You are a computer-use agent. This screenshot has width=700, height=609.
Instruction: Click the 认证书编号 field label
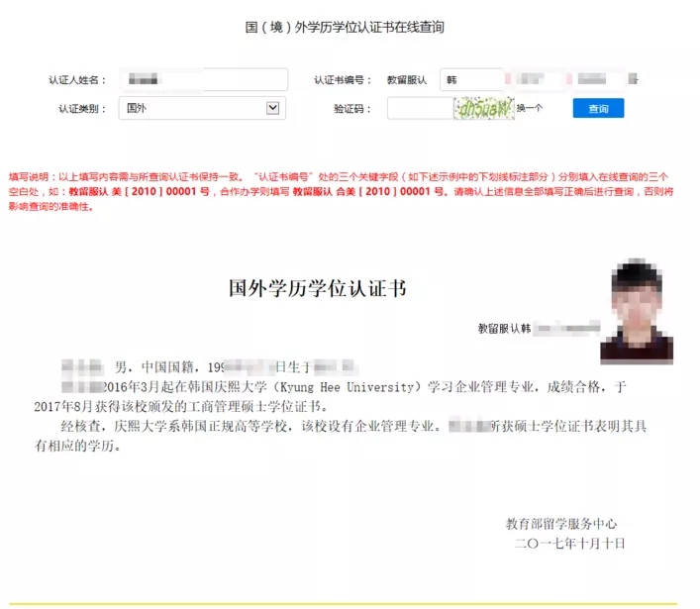tap(343, 80)
